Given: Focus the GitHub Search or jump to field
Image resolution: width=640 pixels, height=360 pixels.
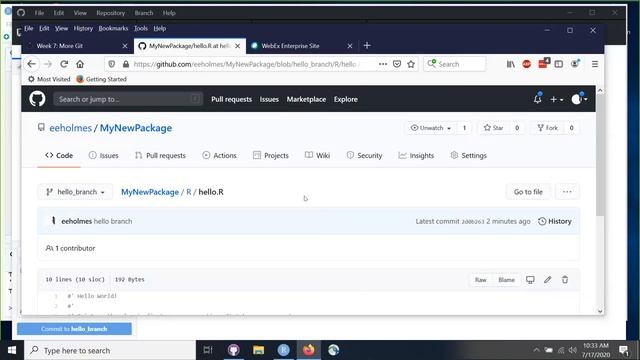Looking at the screenshot, I should click(128, 99).
